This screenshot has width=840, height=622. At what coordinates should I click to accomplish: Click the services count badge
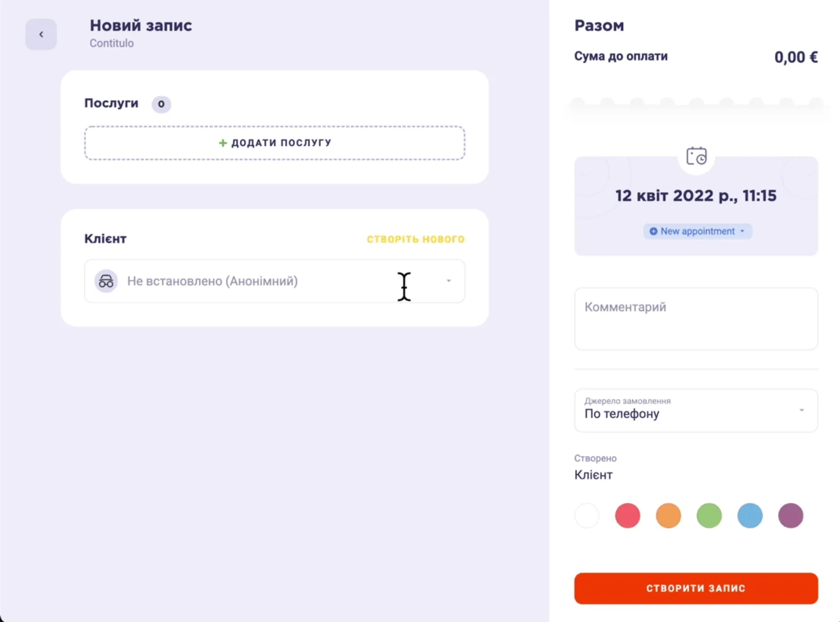(x=161, y=104)
